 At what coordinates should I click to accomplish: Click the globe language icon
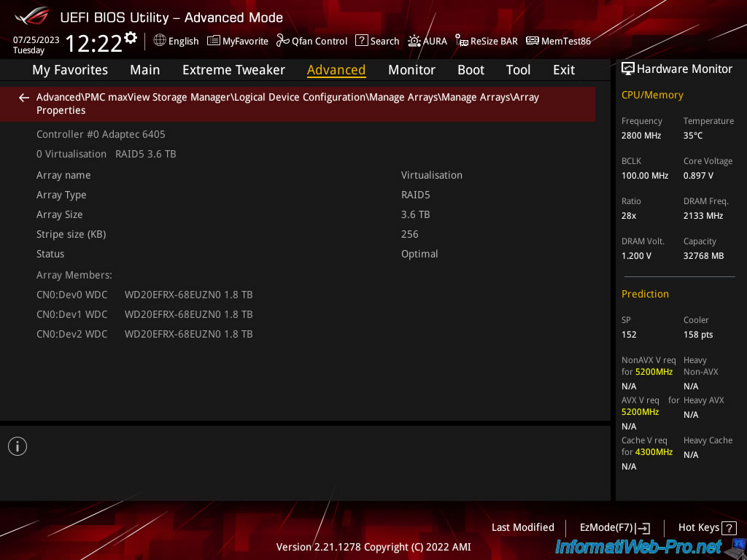pos(160,40)
